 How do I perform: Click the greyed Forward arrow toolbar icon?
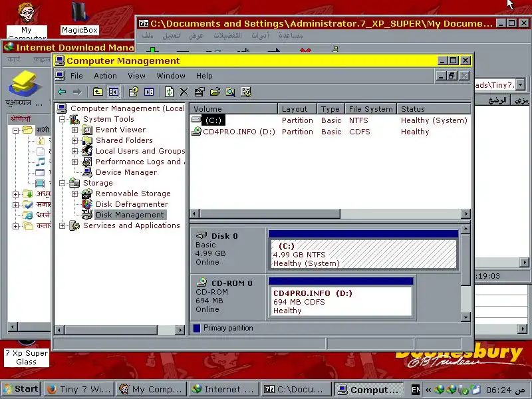77,92
